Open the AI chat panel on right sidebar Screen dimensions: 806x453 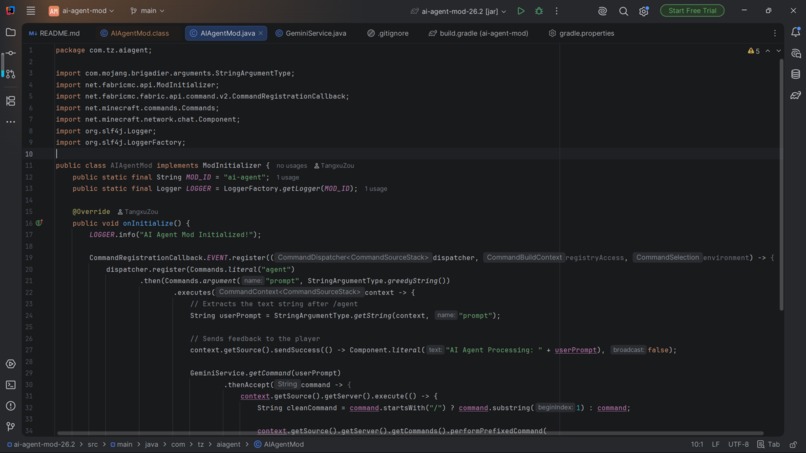[796, 53]
